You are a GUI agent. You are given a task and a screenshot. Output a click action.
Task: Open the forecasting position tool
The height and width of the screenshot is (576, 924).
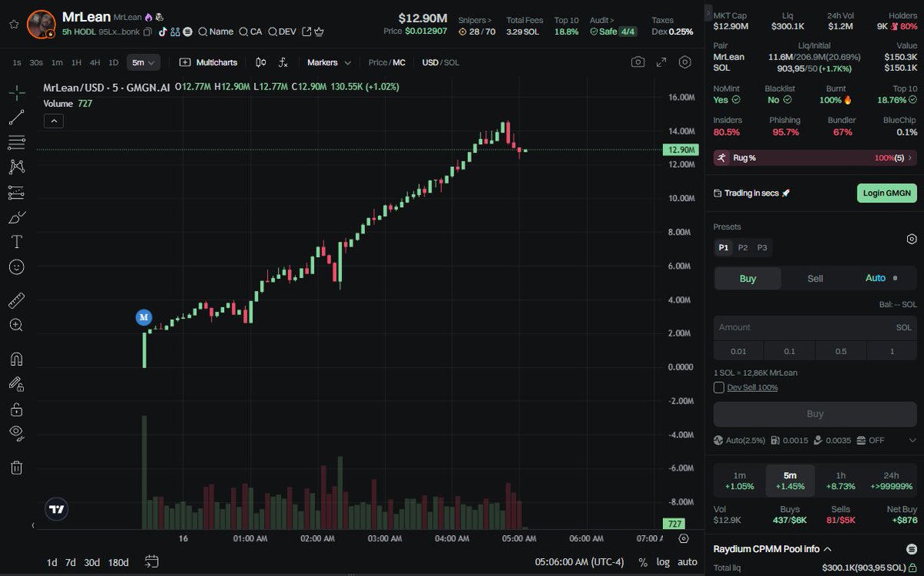click(x=17, y=193)
